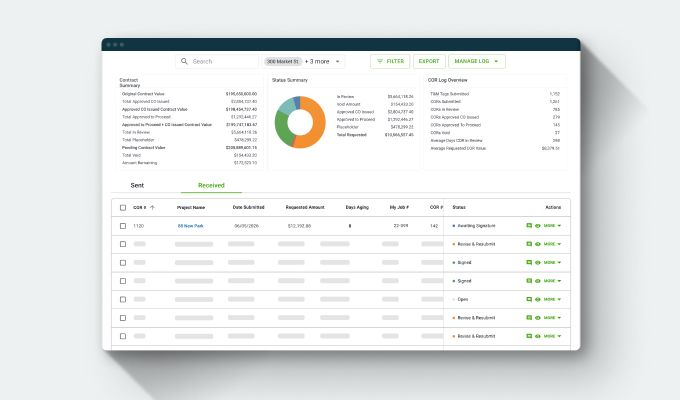
Task: Switch to the Sent tab
Action: (137, 185)
